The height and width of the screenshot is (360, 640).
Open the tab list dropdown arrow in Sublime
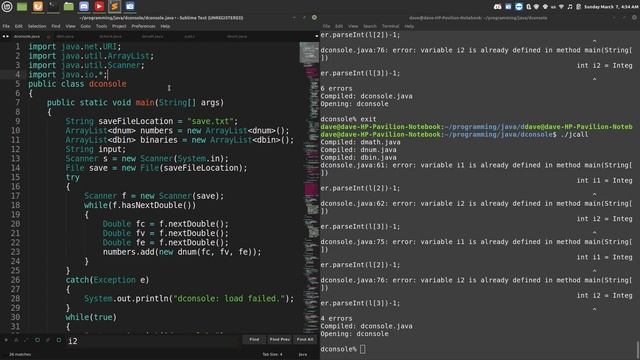tap(317, 36)
